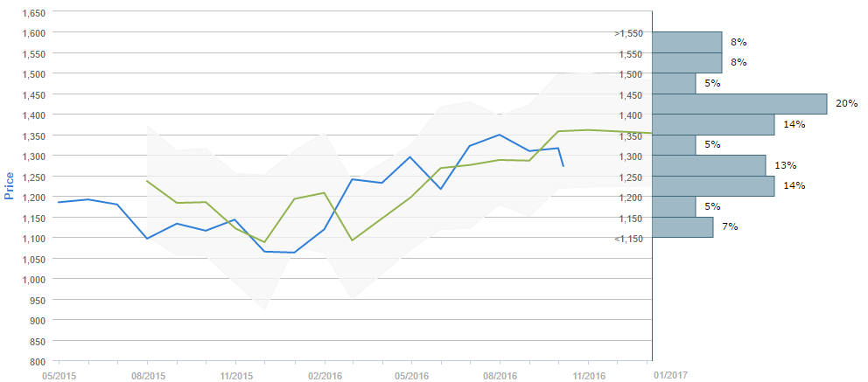Click the 01/2017 date label
The height and width of the screenshot is (382, 868).
[669, 375]
